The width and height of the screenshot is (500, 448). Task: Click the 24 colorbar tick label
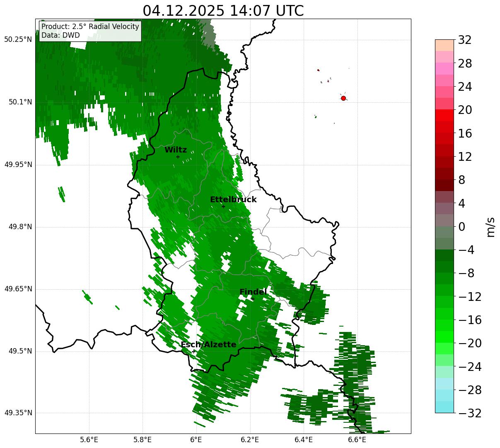(464, 87)
